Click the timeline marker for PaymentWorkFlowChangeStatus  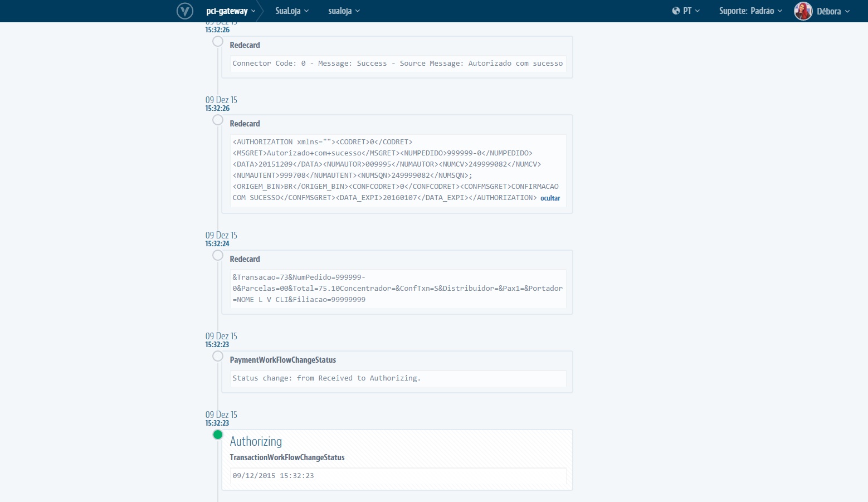tap(217, 356)
